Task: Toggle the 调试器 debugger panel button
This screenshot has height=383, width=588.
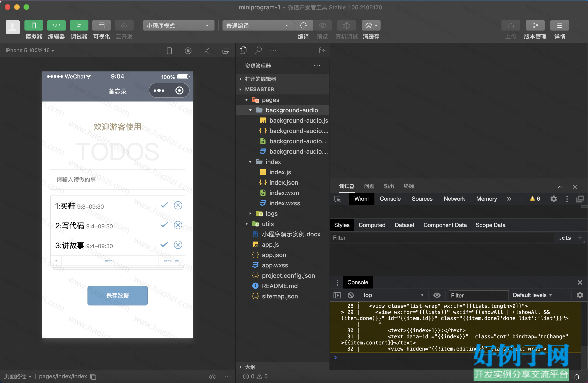Action: [79, 25]
